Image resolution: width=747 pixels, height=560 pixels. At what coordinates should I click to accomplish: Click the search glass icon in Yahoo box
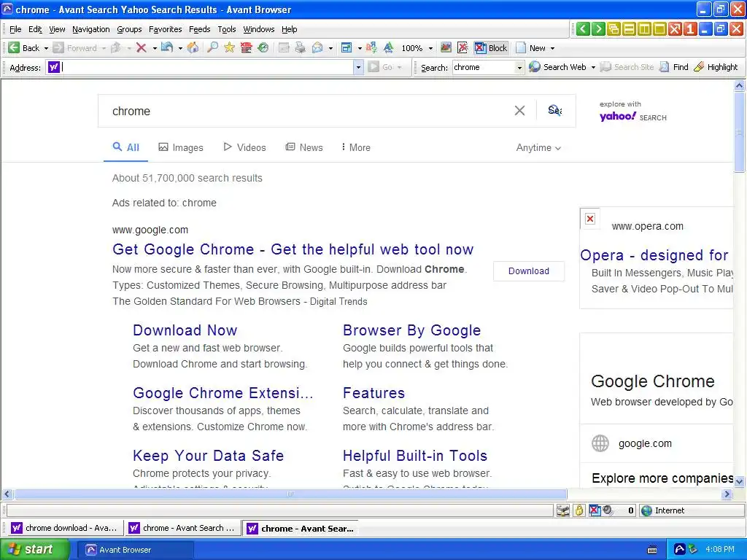(554, 111)
